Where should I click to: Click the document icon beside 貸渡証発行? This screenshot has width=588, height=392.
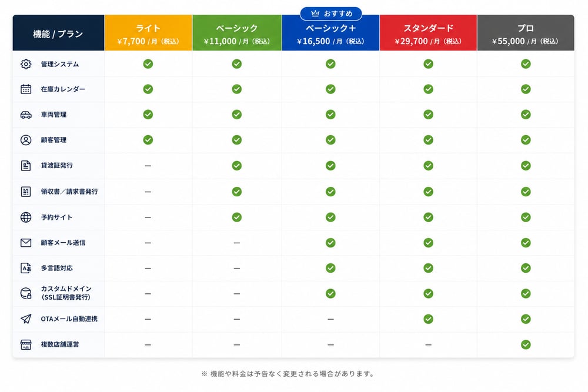pyautogui.click(x=26, y=166)
